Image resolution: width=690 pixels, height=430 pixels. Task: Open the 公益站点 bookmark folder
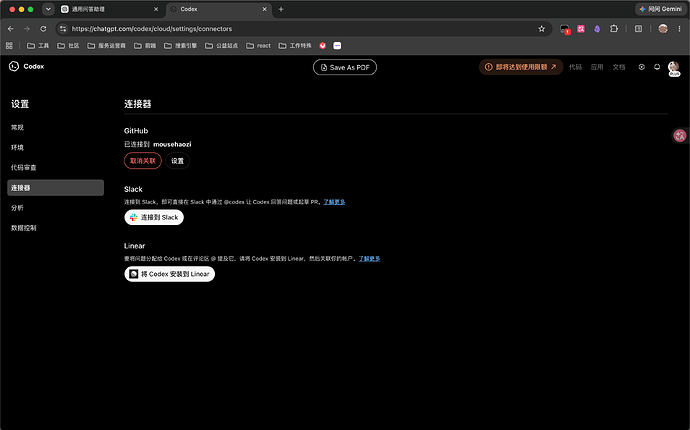click(x=221, y=45)
